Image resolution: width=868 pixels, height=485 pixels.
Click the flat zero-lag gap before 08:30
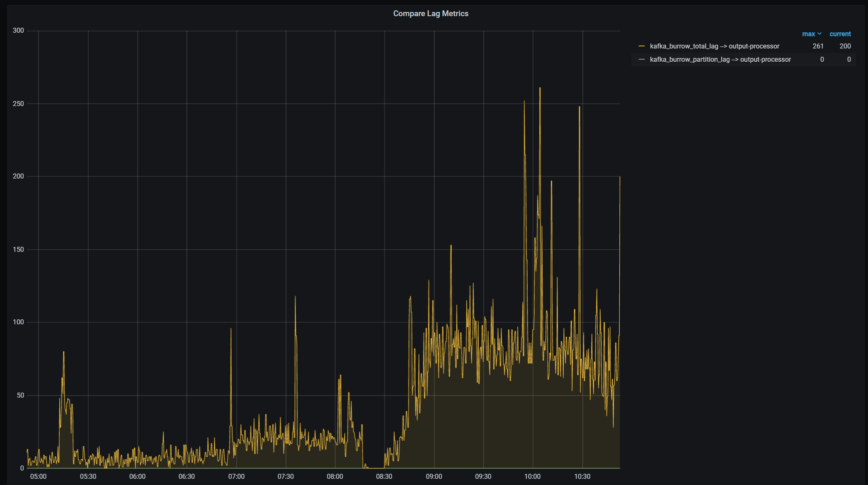click(x=375, y=468)
